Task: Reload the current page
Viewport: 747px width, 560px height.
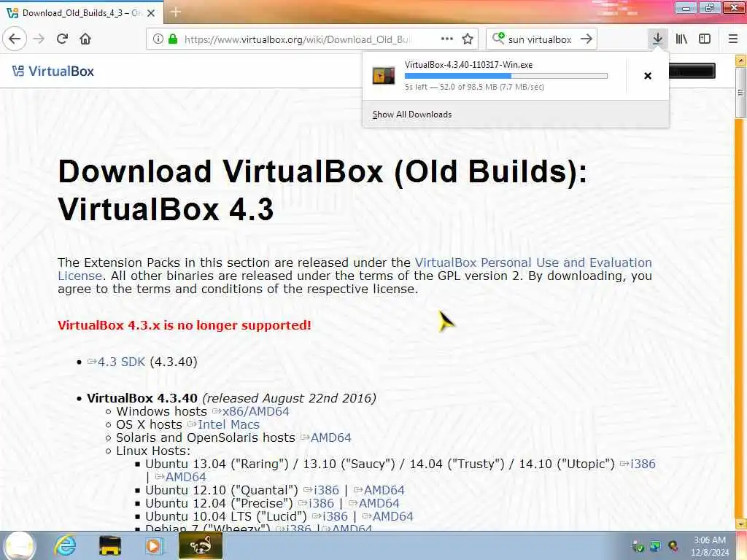Action: (63, 39)
